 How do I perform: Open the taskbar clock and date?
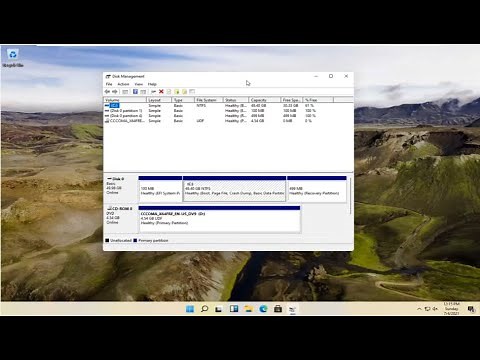pyautogui.click(x=452, y=309)
